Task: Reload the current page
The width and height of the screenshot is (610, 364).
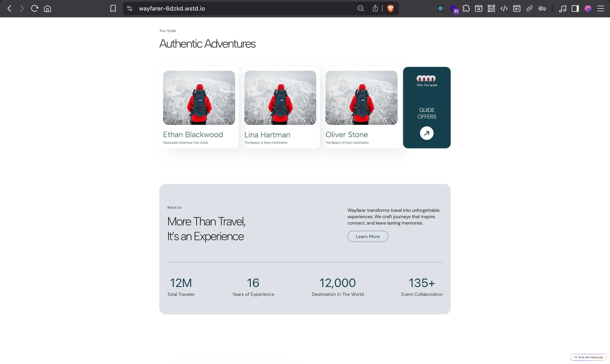Action: click(x=34, y=9)
